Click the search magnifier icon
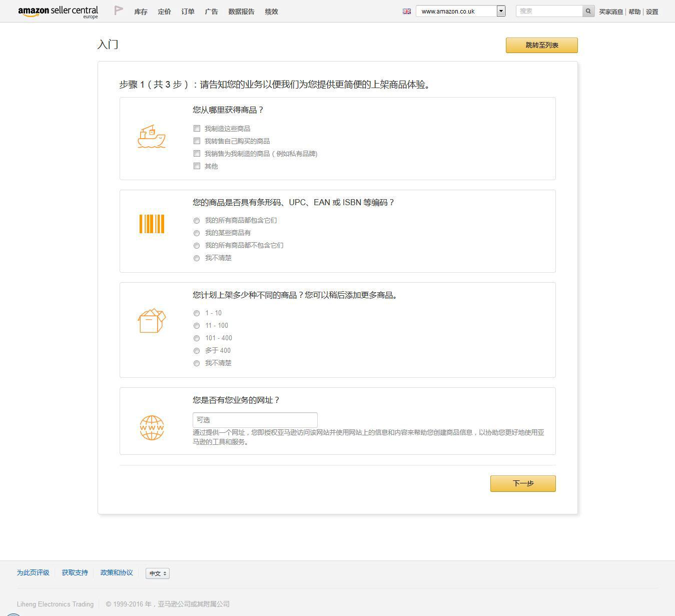 click(x=588, y=11)
